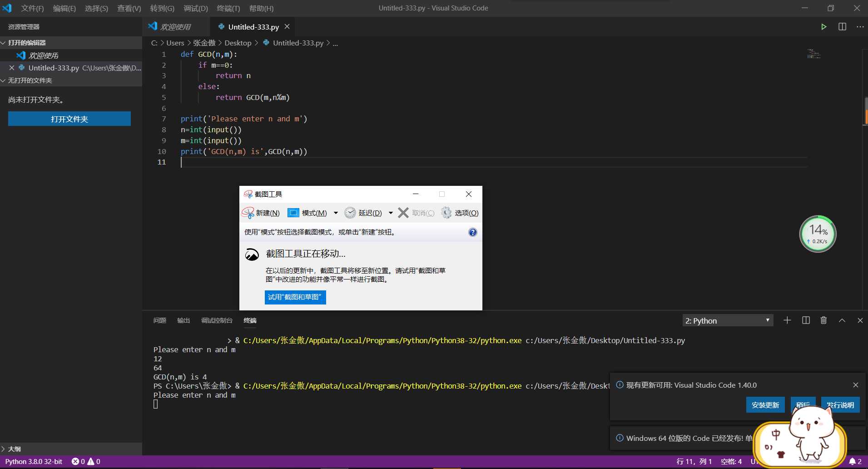Kill the terminal with trash icon
The width and height of the screenshot is (868, 469).
(823, 320)
